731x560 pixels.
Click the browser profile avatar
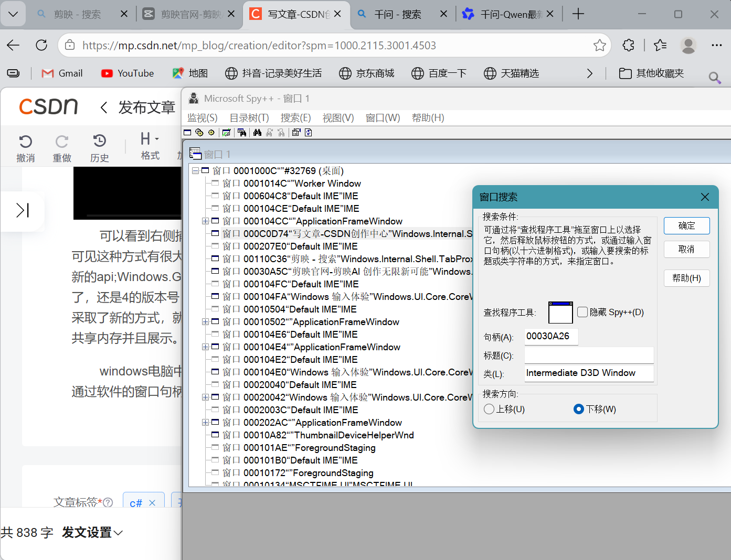688,45
